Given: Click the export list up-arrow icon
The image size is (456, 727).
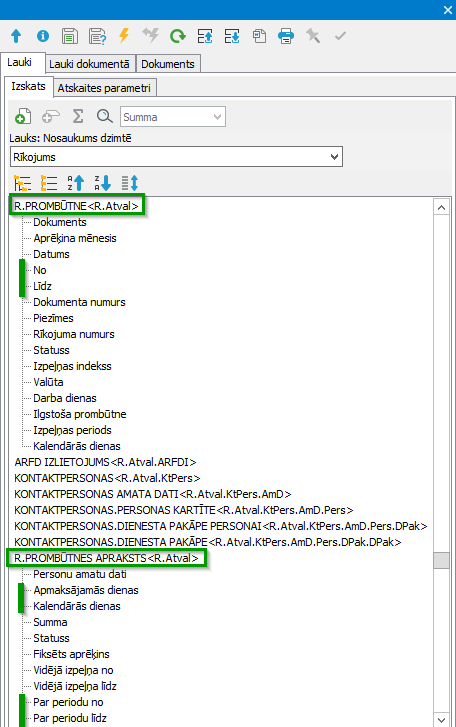Looking at the screenshot, I should pos(205,36).
